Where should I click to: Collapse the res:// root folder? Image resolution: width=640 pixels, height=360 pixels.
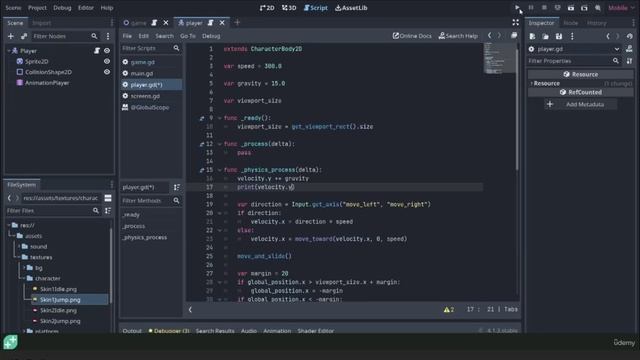click(x=9, y=225)
